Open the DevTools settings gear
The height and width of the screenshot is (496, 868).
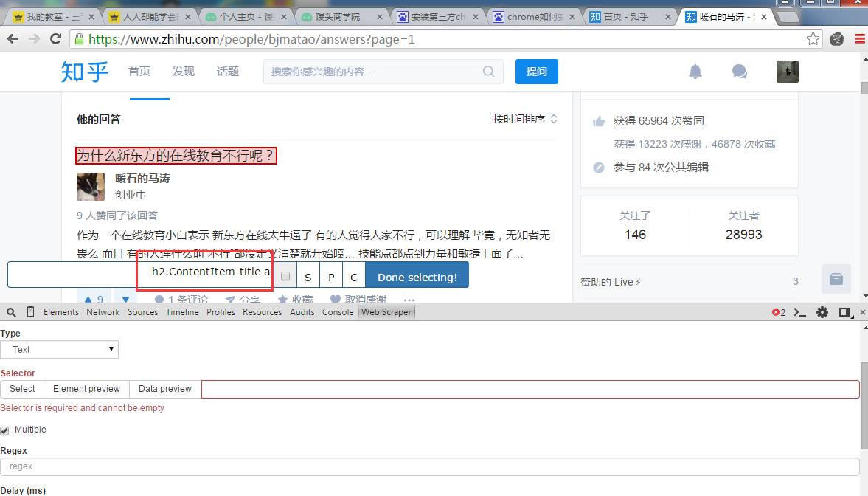click(822, 312)
